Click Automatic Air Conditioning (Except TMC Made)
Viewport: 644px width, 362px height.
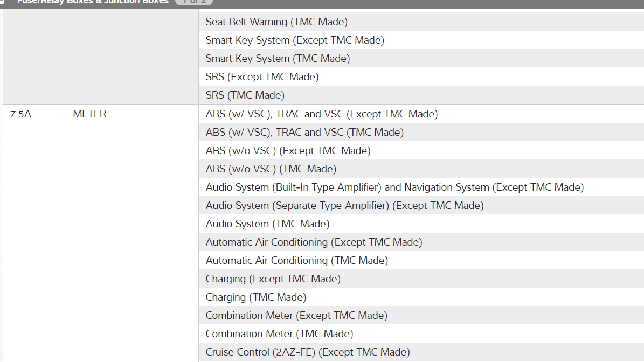point(314,242)
